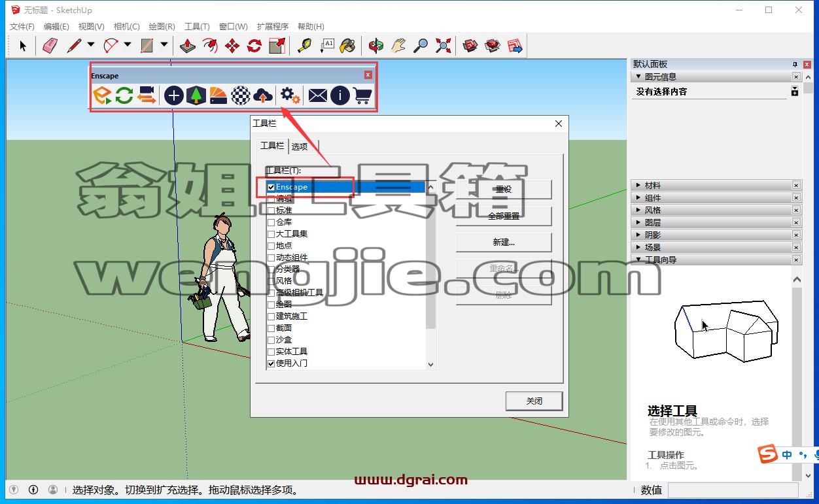Expand the 阴影 panel
The height and width of the screenshot is (504, 819).
click(639, 235)
